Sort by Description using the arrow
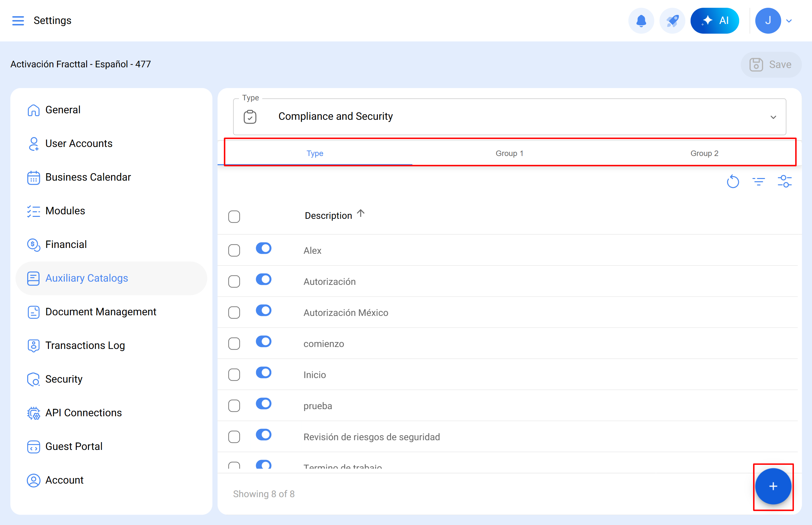The height and width of the screenshot is (525, 812). pos(360,213)
